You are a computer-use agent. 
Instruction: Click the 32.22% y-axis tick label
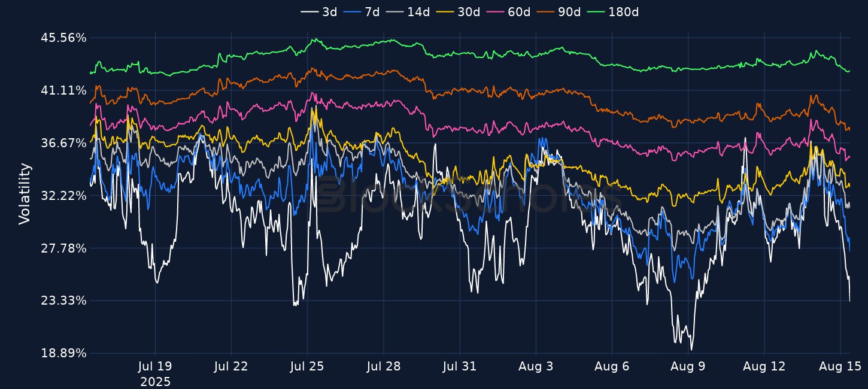(x=63, y=195)
